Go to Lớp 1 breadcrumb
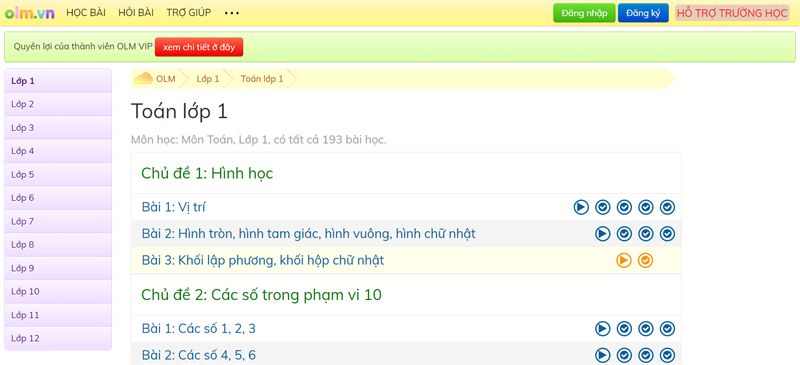This screenshot has height=365, width=800. [208, 79]
